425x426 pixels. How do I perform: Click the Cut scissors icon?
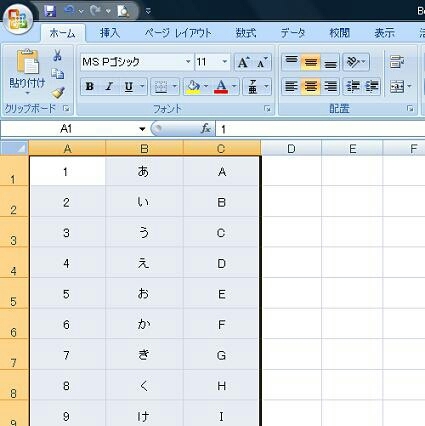tap(57, 56)
